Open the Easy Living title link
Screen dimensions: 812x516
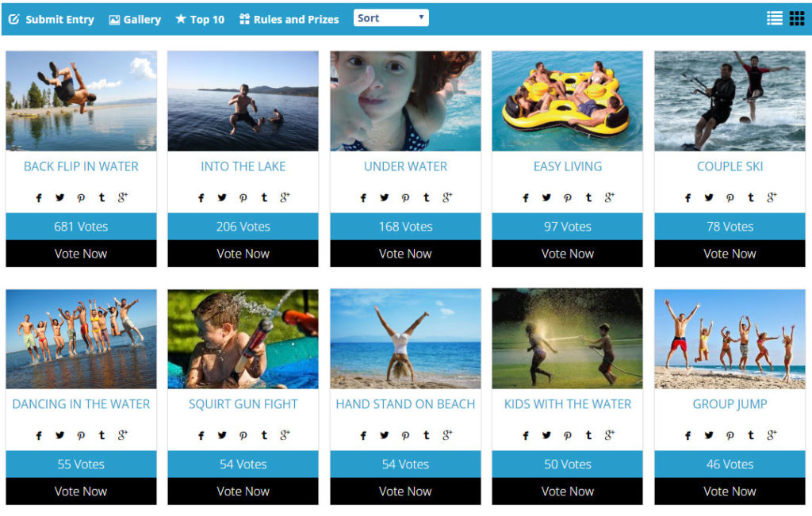[x=568, y=166]
